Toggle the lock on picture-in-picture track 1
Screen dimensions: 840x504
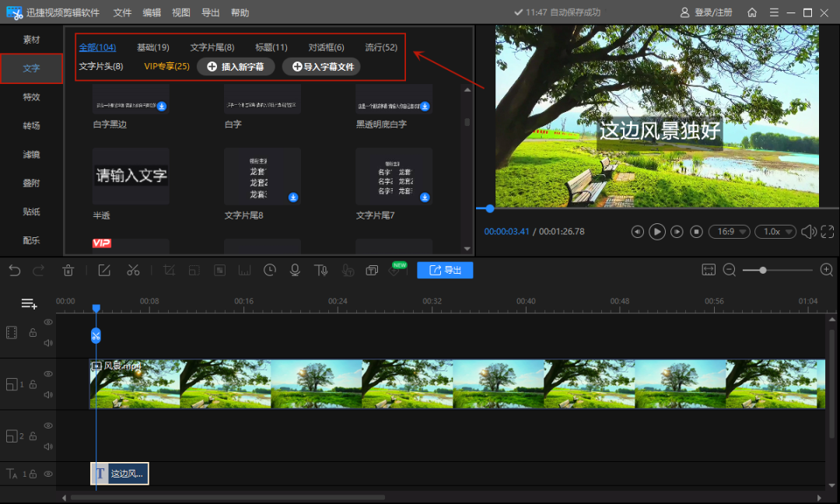coord(33,384)
